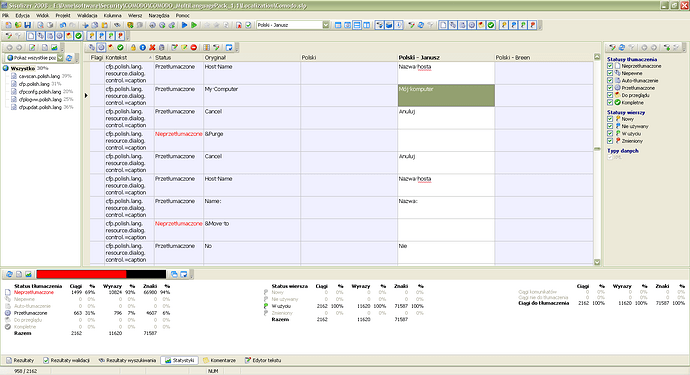Open the Projekt menu
Viewport: 690px width, 375px height.
click(63, 15)
